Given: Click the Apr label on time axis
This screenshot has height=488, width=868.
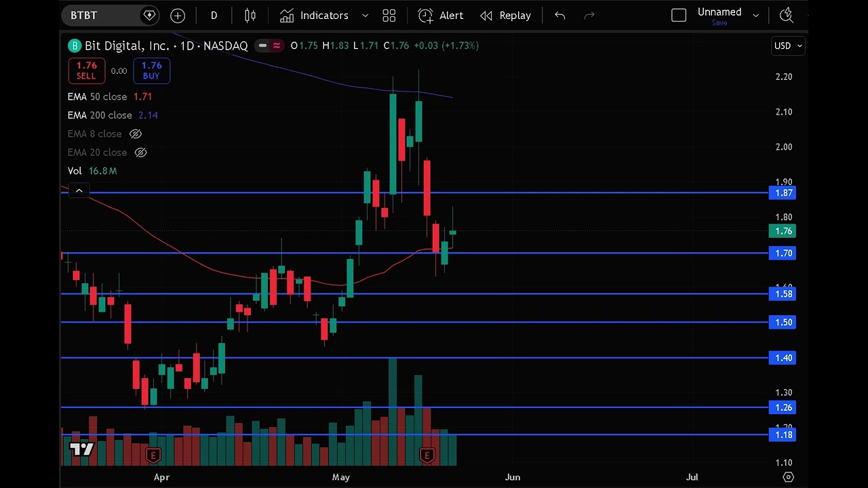Looking at the screenshot, I should coord(161,477).
